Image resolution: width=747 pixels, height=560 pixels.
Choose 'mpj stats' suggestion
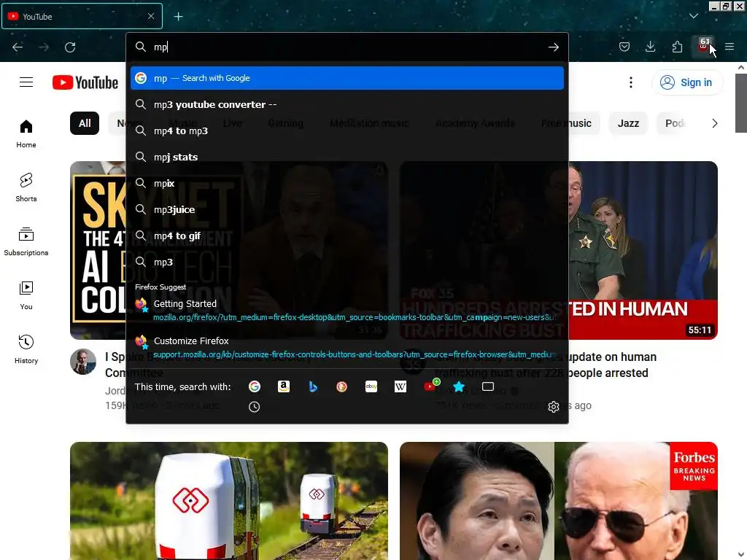(347, 157)
